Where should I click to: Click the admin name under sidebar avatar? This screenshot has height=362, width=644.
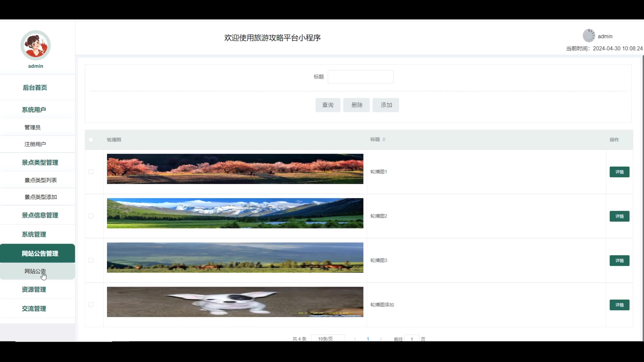click(36, 66)
